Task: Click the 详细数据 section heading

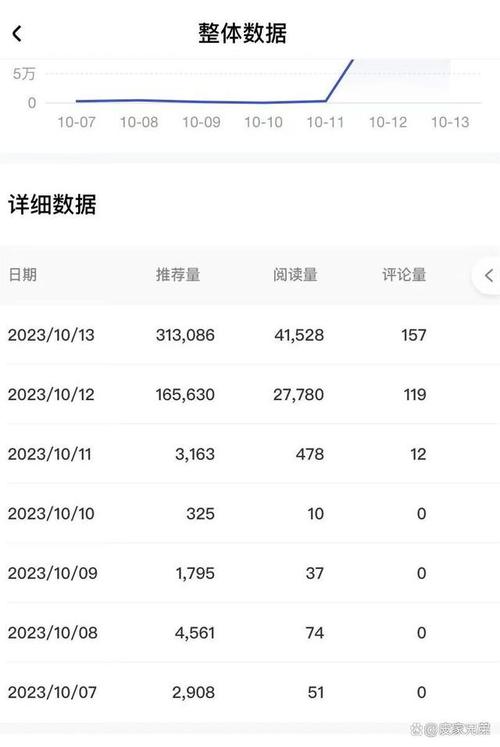Action: [52, 204]
